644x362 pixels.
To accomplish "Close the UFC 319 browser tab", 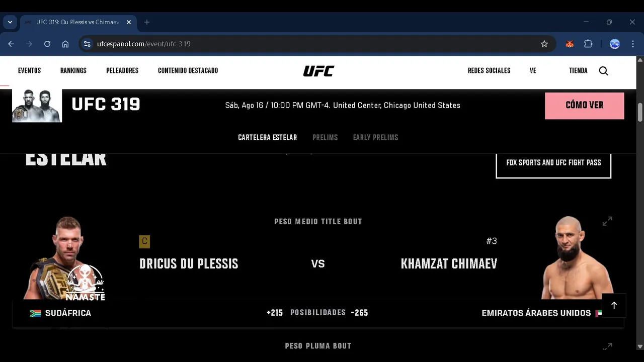I will click(x=129, y=22).
